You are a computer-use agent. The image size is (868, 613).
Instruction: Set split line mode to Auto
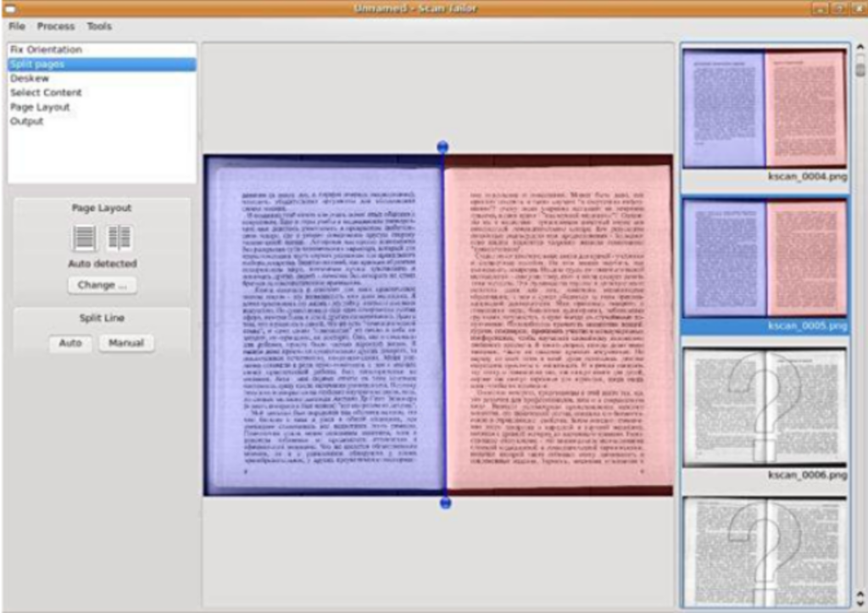pos(70,343)
